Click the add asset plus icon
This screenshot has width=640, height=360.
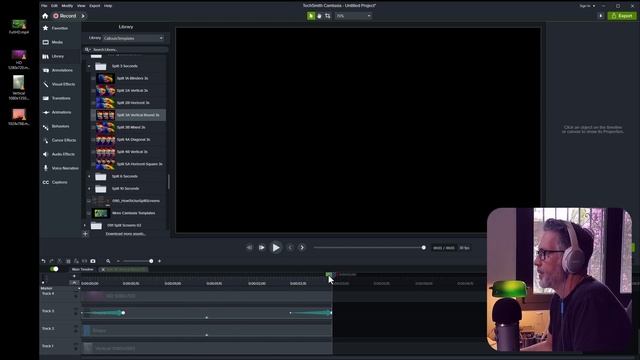pos(85,234)
